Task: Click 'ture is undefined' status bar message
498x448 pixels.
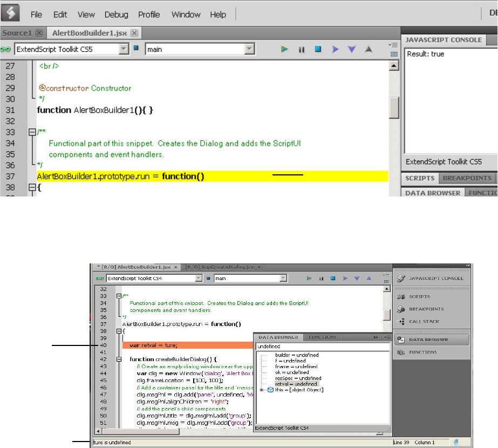Action: [x=112, y=442]
